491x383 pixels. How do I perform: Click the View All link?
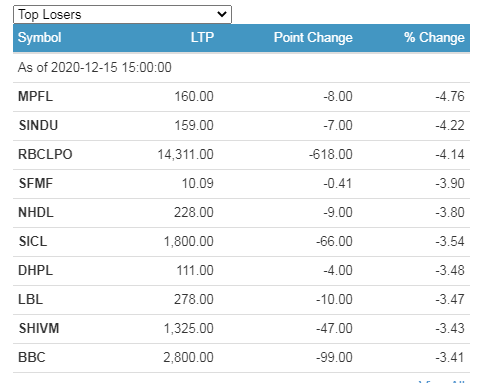pos(442,381)
